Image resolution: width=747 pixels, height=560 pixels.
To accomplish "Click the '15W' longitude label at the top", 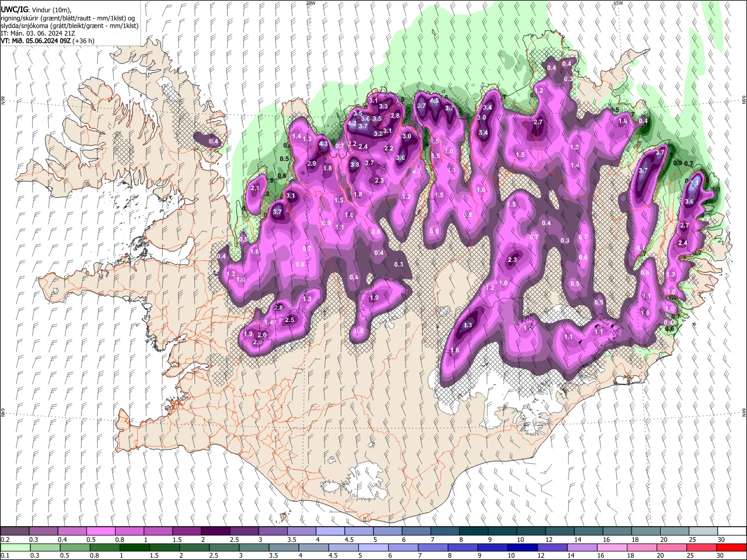I will point(618,3).
